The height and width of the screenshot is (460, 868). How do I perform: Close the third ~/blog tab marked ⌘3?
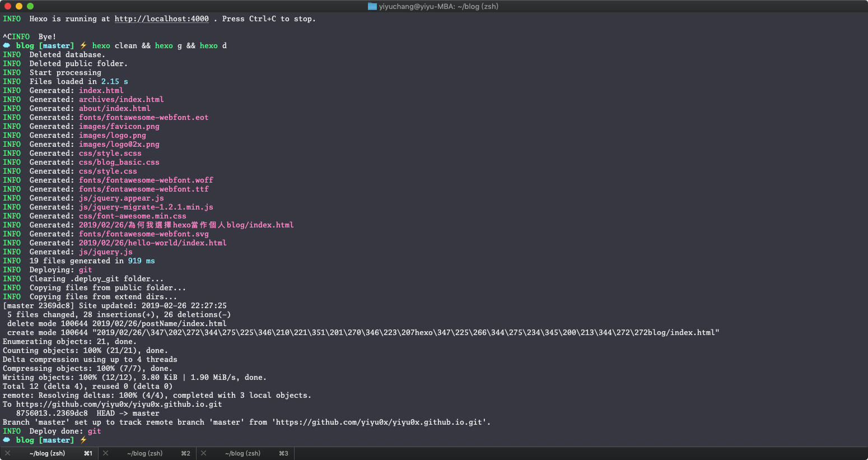203,453
